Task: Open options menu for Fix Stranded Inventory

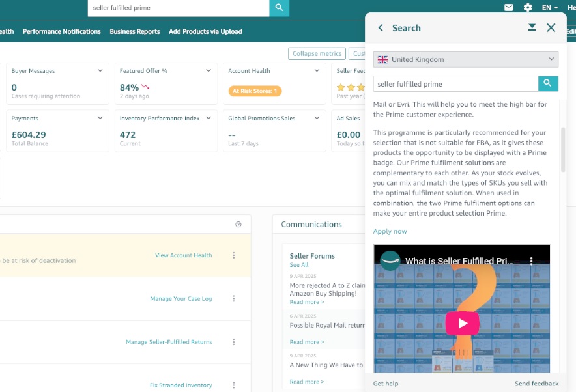Action: (x=234, y=385)
